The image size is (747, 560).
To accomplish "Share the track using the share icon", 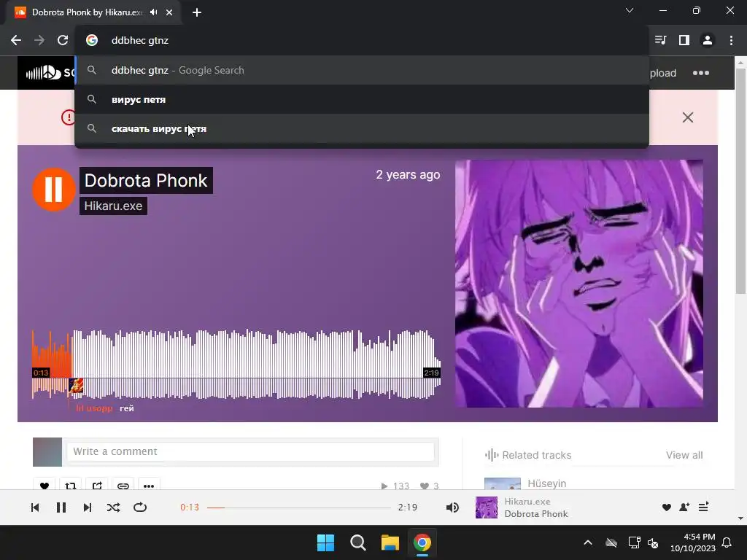I will (97, 485).
